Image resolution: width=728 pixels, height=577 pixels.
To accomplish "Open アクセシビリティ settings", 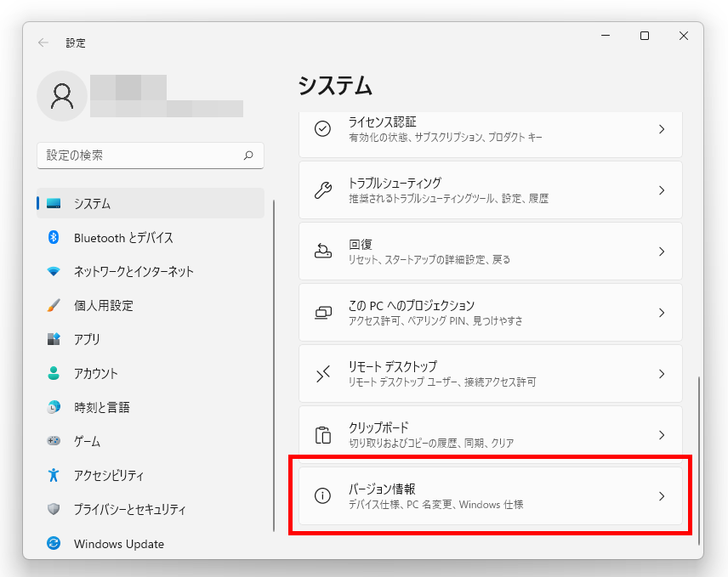I will (x=151, y=475).
